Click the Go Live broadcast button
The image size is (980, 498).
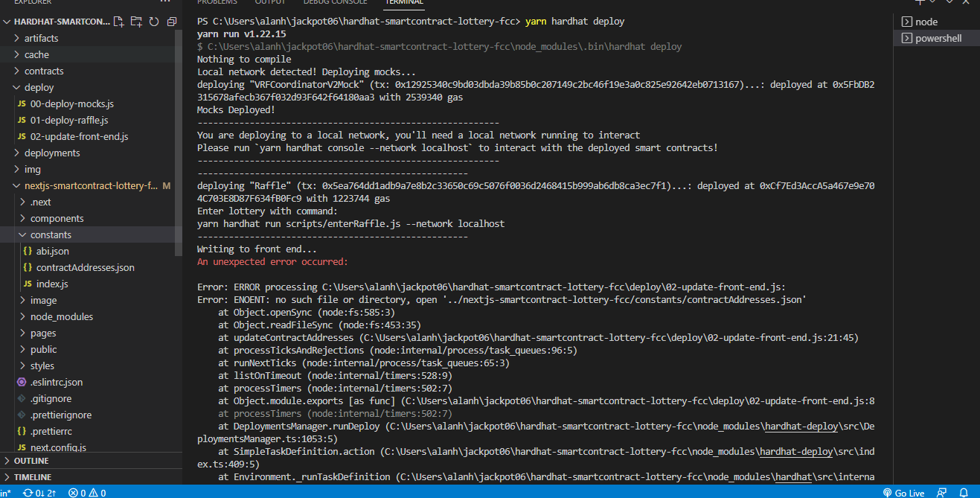[x=903, y=493]
